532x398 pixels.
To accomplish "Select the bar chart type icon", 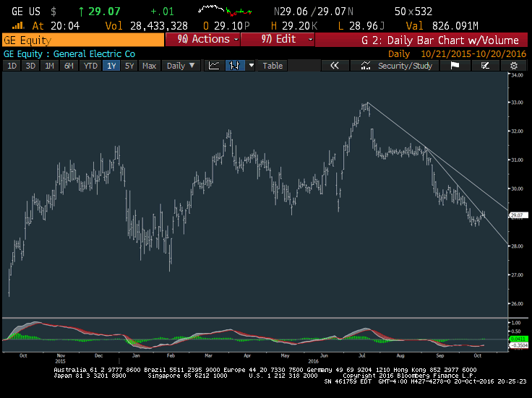I will [x=235, y=66].
